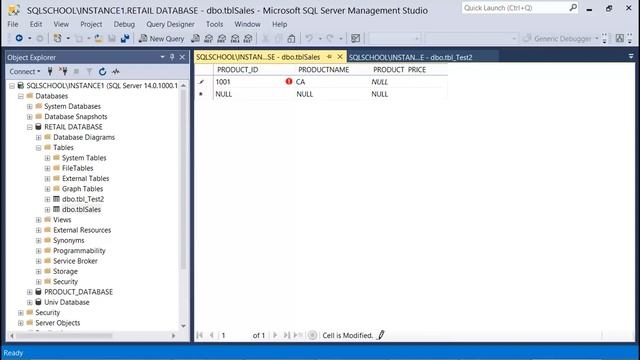Click in the Quick Launch search box

click(x=515, y=7)
